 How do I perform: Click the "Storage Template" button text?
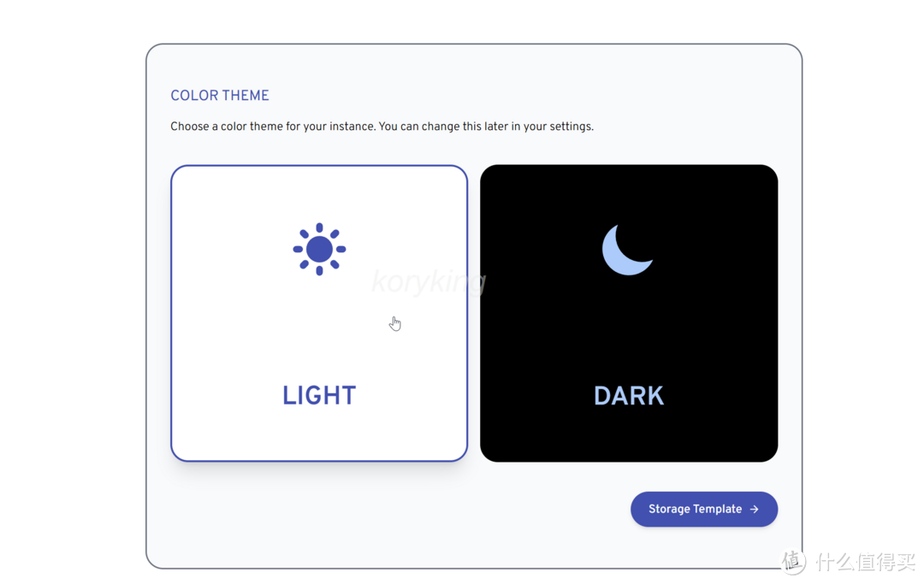coord(695,510)
